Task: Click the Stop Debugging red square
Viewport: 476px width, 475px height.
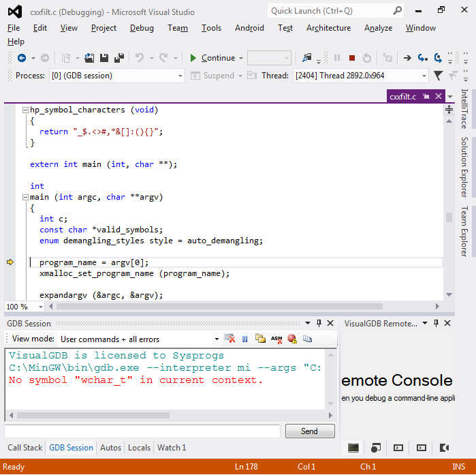Action: pyautogui.click(x=352, y=58)
